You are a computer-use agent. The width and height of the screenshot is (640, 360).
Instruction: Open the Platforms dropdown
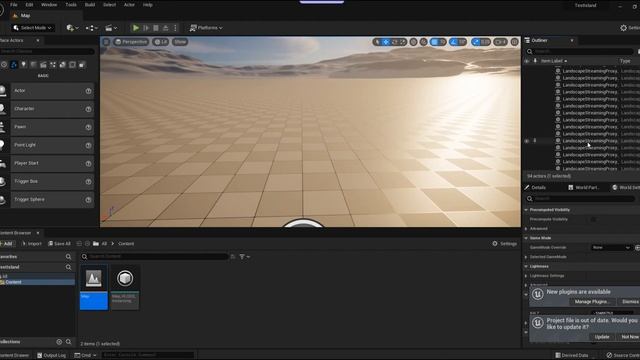206,28
